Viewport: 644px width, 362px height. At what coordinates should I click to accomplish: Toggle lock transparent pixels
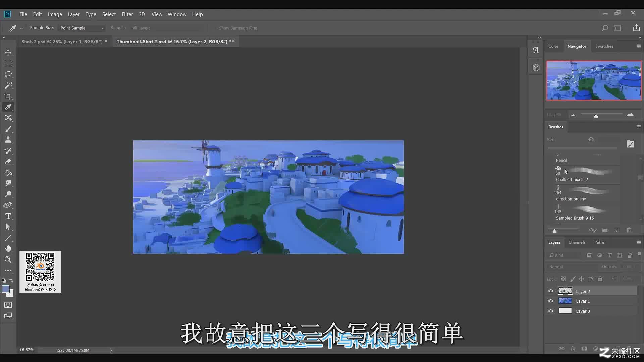click(563, 279)
